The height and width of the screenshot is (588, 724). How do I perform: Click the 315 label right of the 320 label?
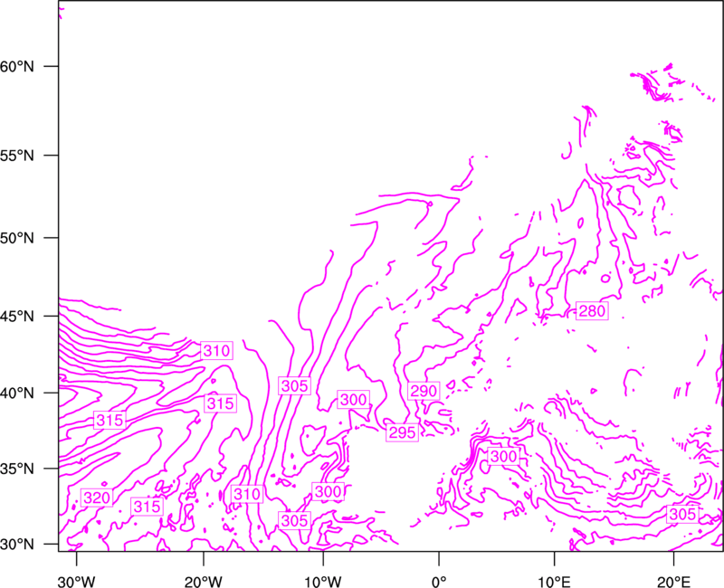147,507
